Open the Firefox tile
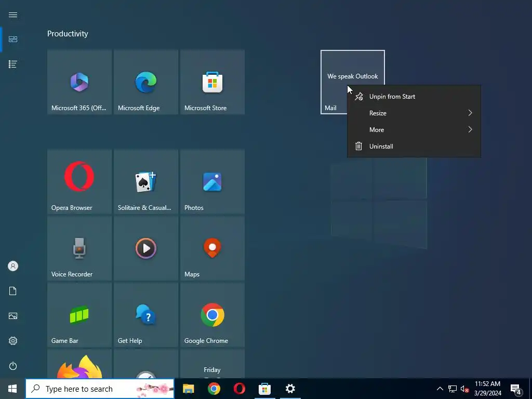 tap(79, 364)
